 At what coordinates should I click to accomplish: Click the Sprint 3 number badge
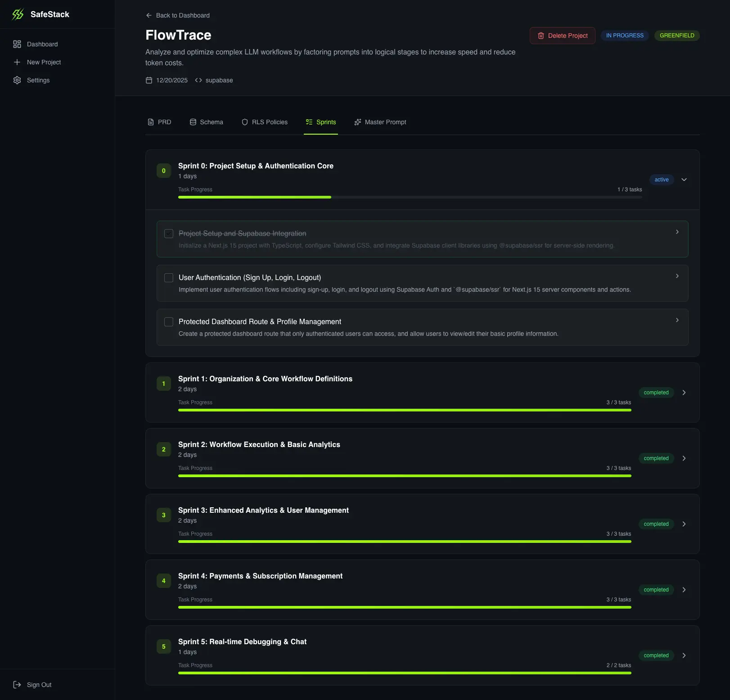[x=164, y=515]
